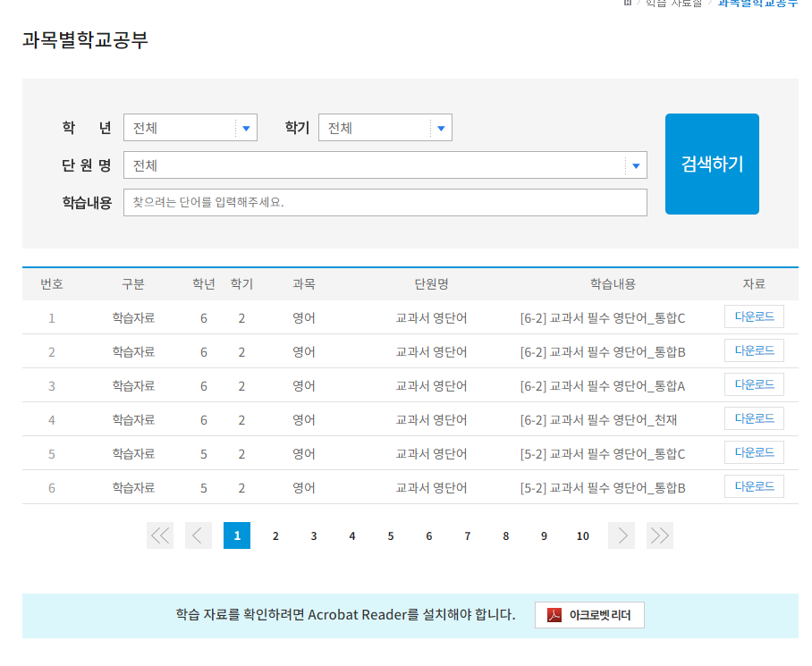Screen dimensions: 812x666
Task: Select page 1 in pagination
Action: (x=237, y=535)
